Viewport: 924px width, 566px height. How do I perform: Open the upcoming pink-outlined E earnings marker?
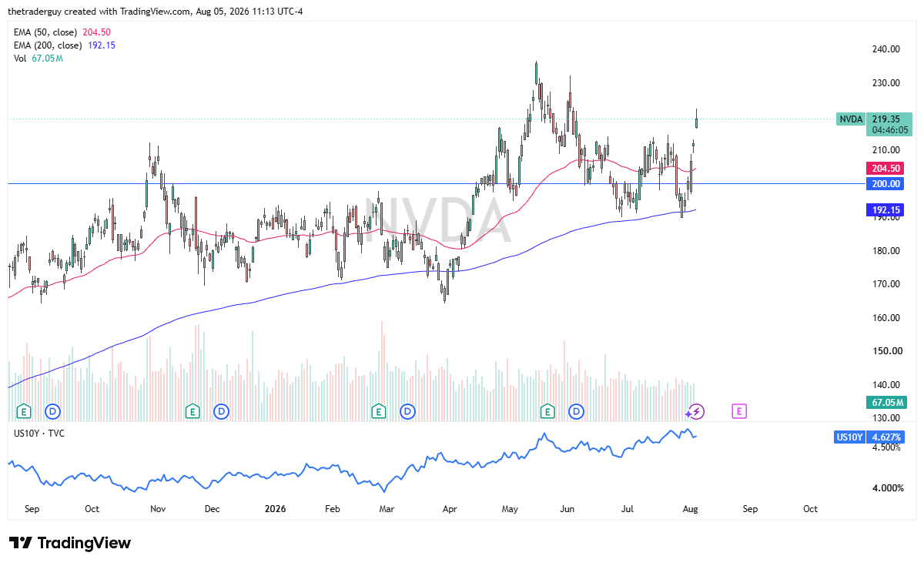[x=739, y=411]
